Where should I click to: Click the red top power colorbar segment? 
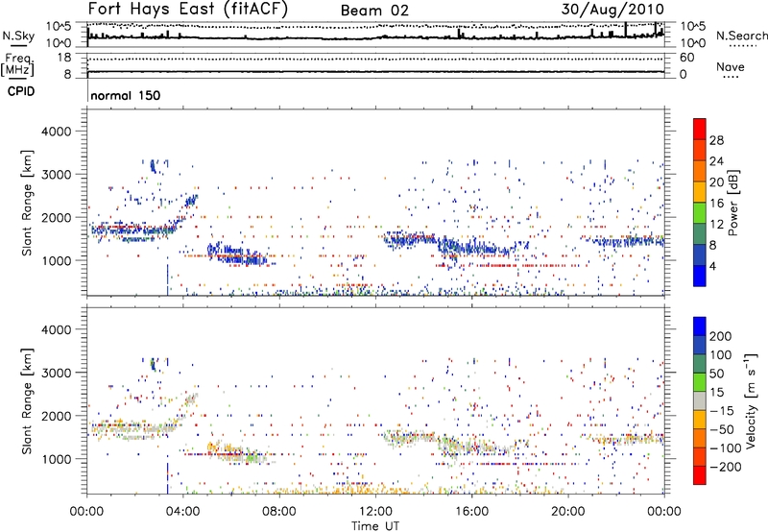click(700, 129)
